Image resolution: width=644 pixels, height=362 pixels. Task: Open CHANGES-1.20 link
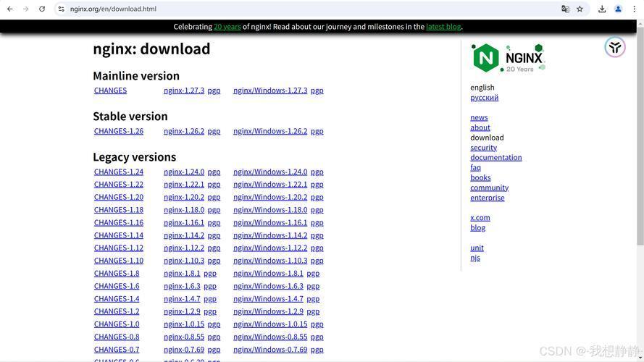pos(119,197)
